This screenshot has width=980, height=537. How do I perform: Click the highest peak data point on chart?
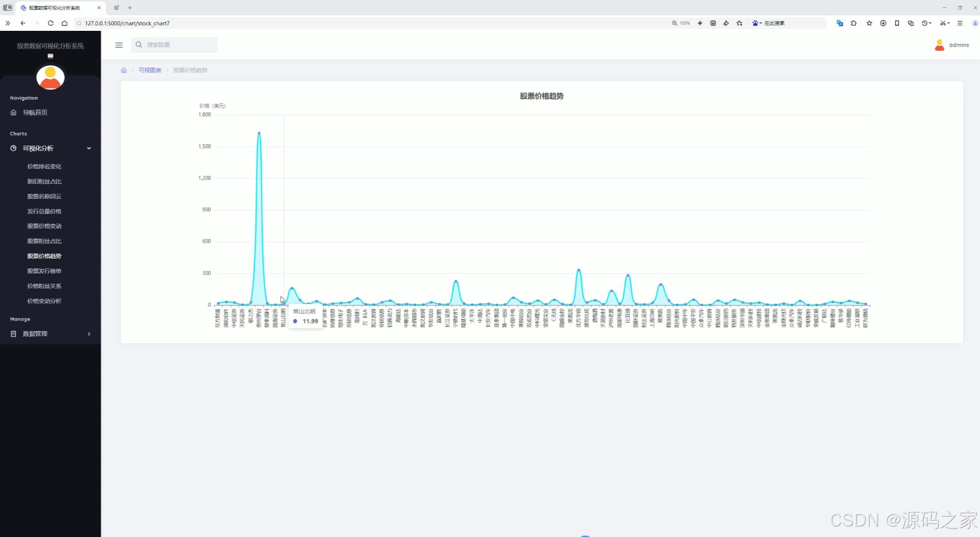tap(259, 133)
